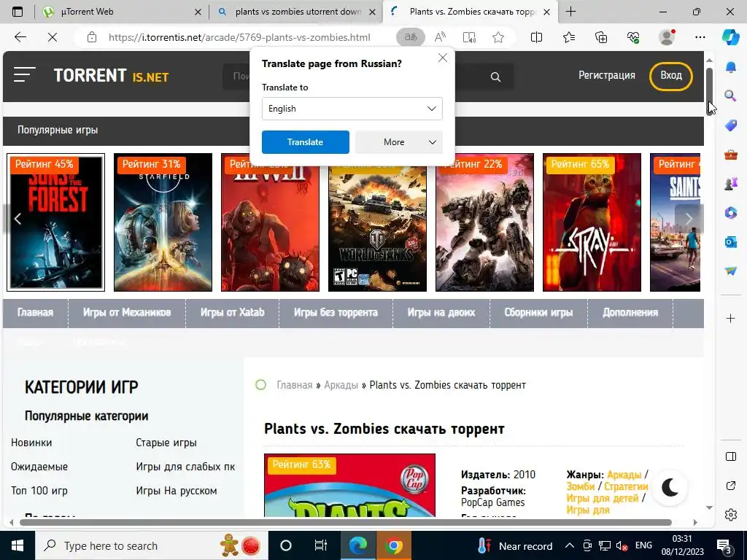
Task: Toggle the split screen icon
Action: 536,37
